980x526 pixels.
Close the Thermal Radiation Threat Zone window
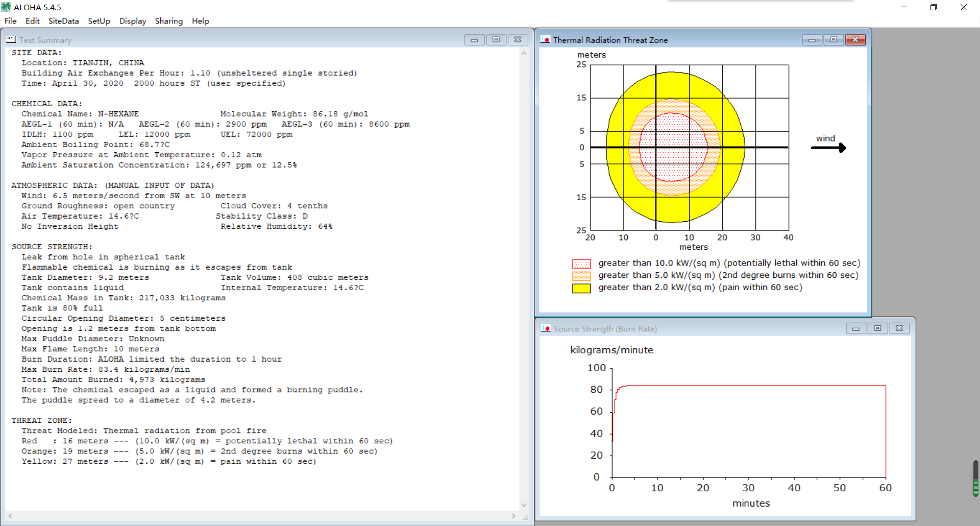click(x=855, y=40)
